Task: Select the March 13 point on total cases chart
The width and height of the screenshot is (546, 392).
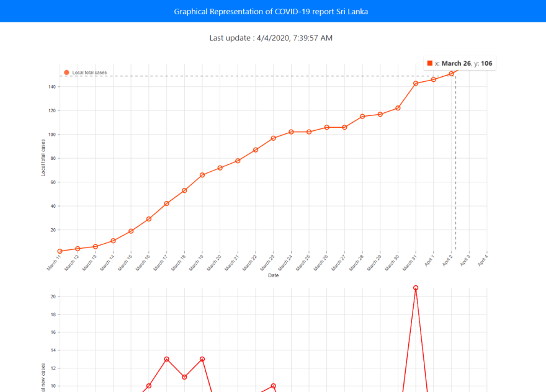Action: click(96, 246)
